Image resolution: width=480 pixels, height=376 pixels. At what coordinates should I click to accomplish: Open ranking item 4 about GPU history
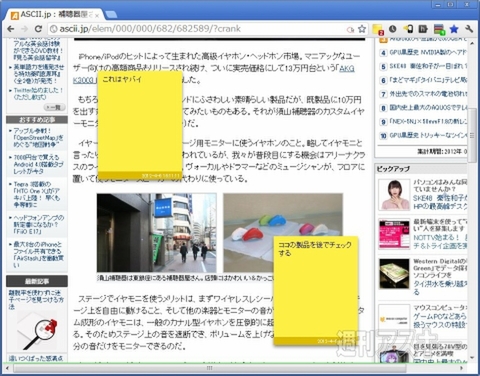coord(428,53)
